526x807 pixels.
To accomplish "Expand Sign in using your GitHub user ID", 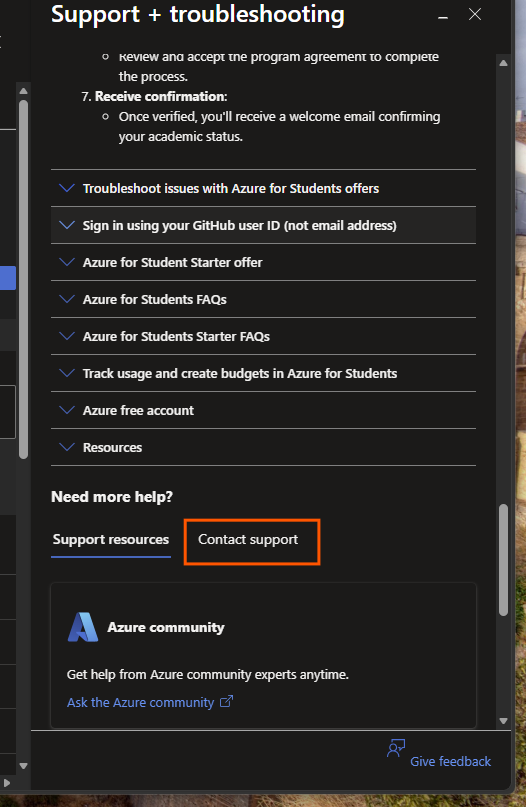I will tap(264, 225).
